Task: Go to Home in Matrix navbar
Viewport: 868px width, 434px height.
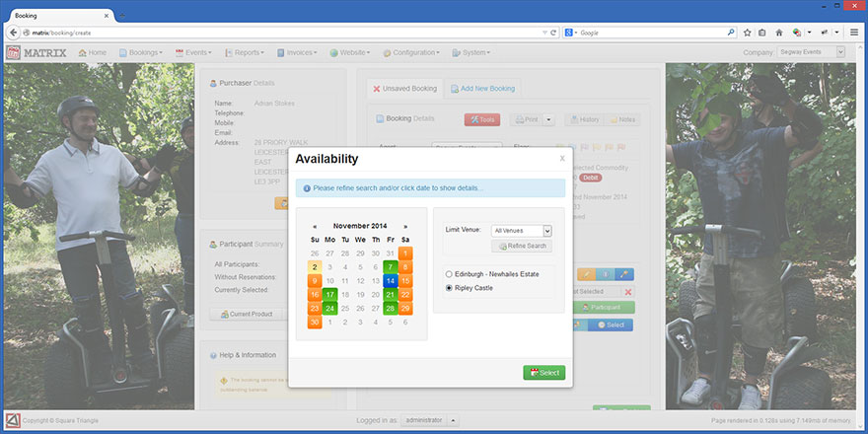Action: point(93,52)
